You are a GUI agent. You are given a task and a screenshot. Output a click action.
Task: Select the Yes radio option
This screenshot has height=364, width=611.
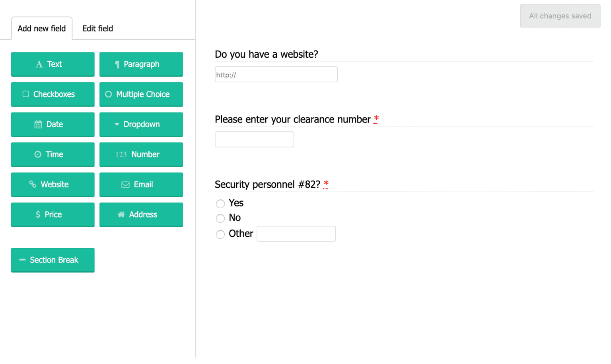(220, 203)
